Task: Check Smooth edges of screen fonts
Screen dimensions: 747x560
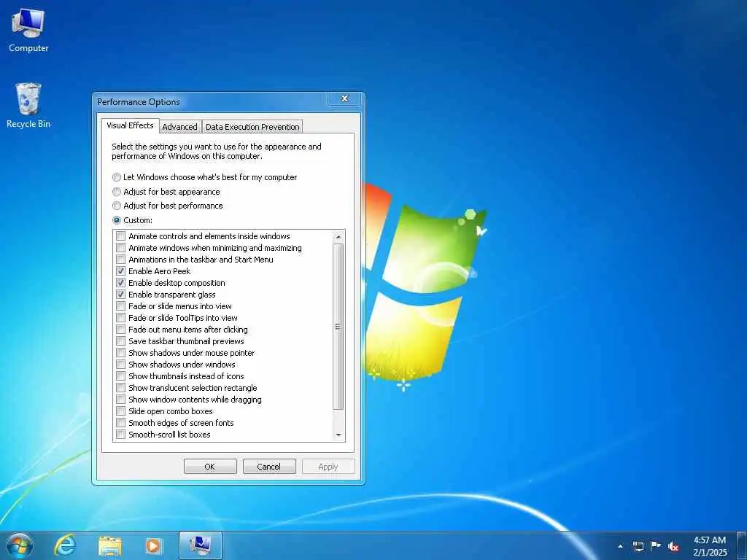Action: click(121, 423)
